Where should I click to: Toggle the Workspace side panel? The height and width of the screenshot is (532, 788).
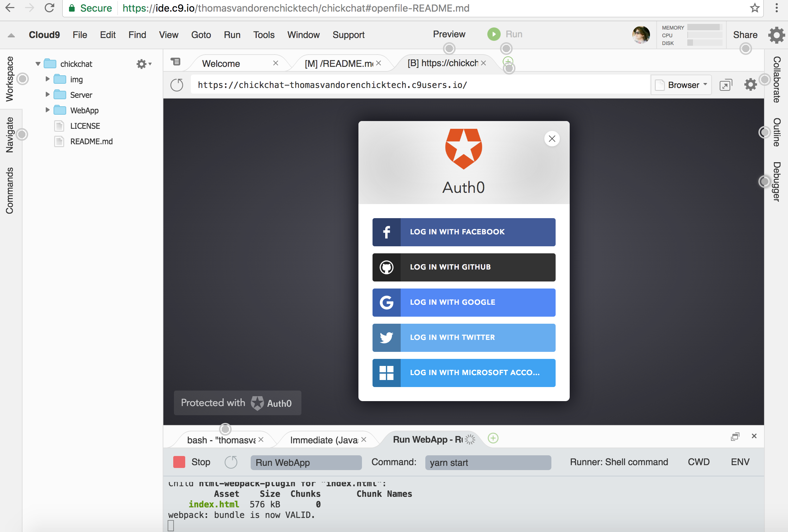pos(10,79)
